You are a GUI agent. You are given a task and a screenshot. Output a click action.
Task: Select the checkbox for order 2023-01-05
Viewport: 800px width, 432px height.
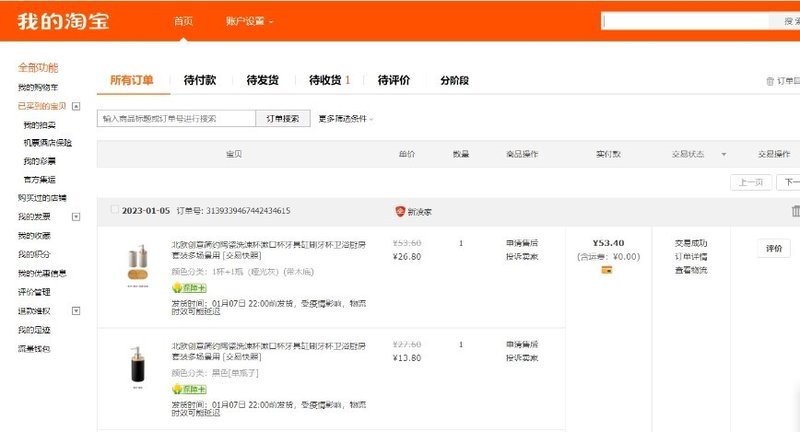coord(114,211)
